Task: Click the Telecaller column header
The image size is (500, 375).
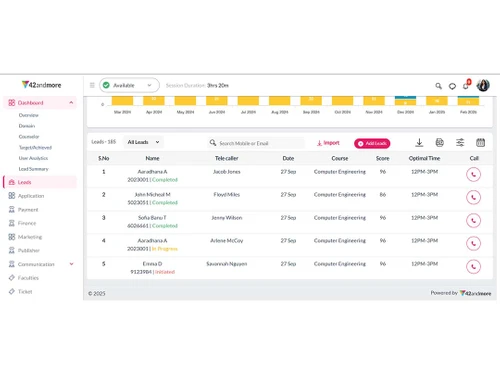Action: point(227,158)
